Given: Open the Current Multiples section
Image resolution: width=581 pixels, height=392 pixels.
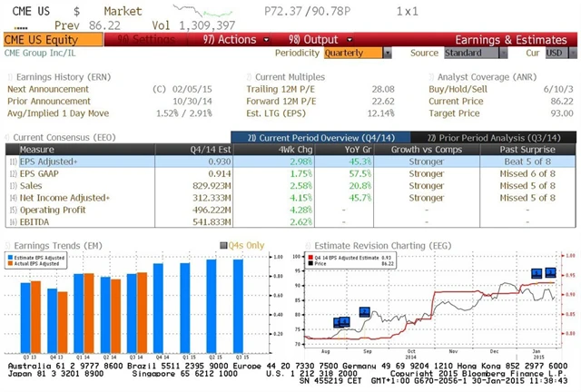Looking at the screenshot, I should coord(290,76).
